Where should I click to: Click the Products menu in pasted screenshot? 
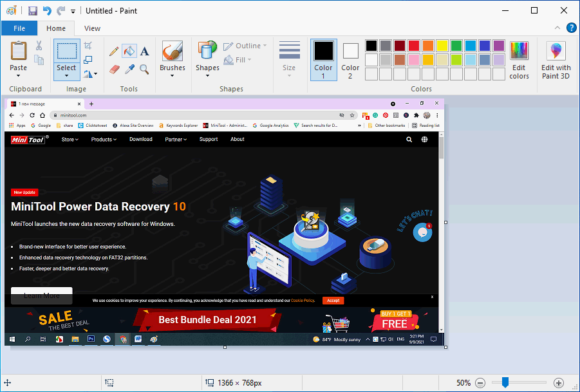point(104,140)
